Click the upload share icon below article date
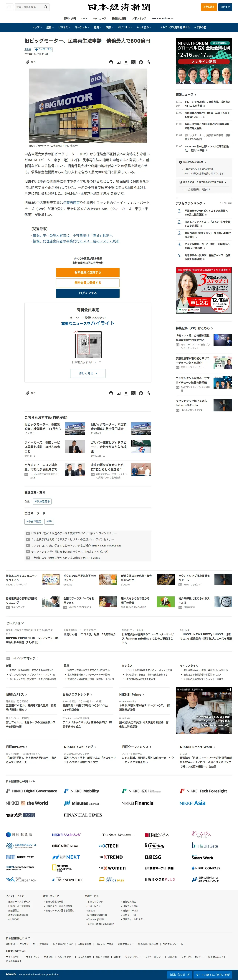This screenshot has height=980, width=238. coord(148,62)
